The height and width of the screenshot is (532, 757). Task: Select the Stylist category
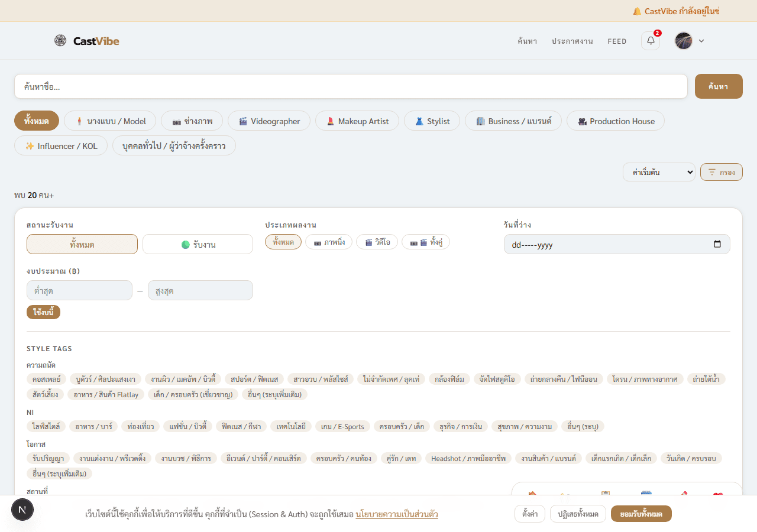click(432, 121)
